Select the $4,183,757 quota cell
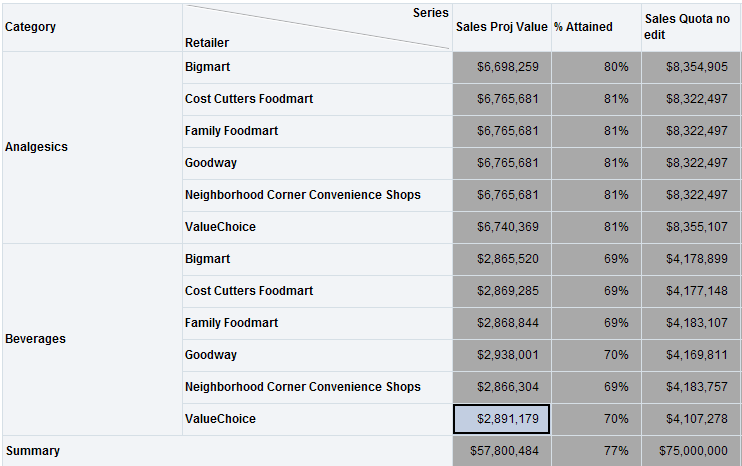 691,387
